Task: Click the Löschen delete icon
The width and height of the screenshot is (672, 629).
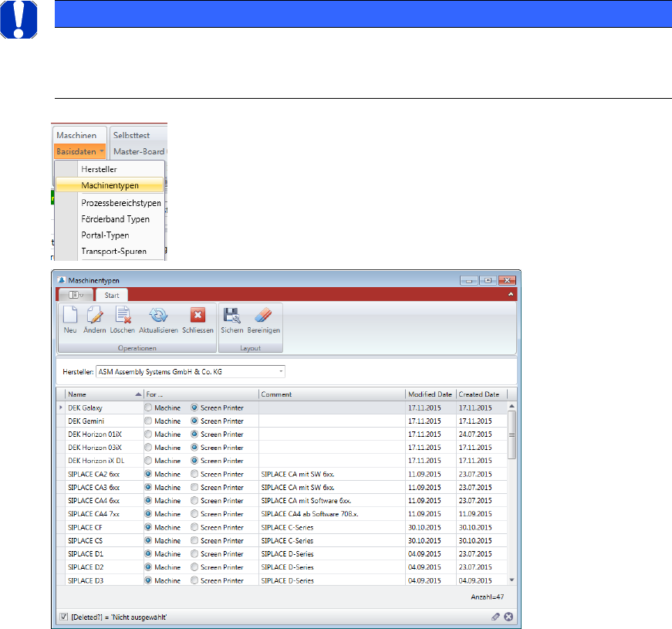Action: 123,315
